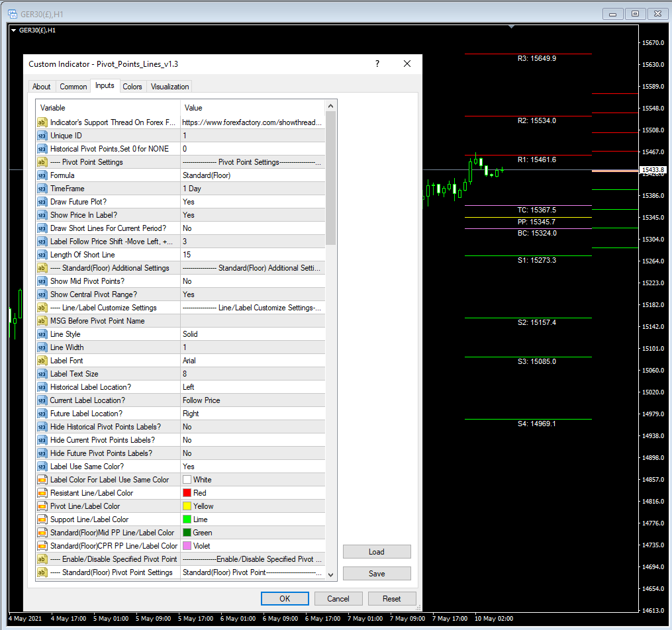This screenshot has height=630, width=672.
Task: Click the color icon beside Resistant Line/Label Color
Action: pyautogui.click(x=42, y=493)
